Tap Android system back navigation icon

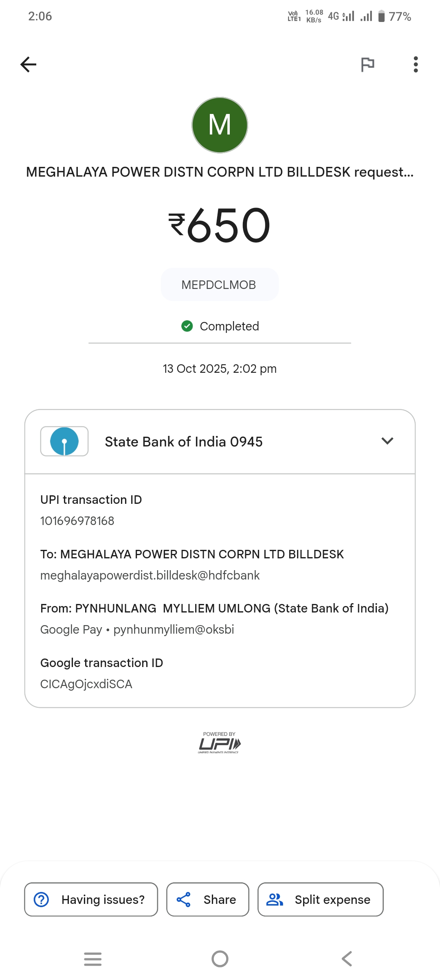tap(347, 959)
